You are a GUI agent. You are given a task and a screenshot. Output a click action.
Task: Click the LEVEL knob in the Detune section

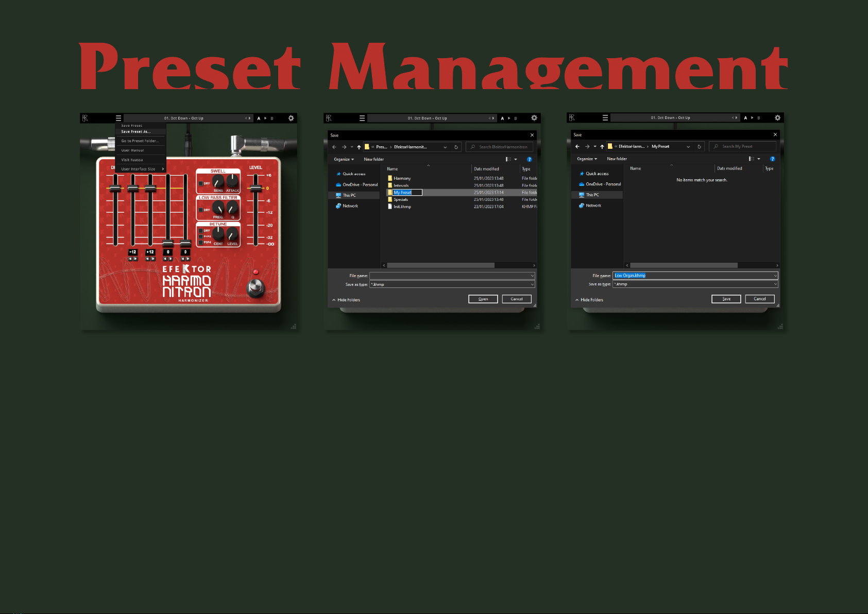(x=233, y=234)
